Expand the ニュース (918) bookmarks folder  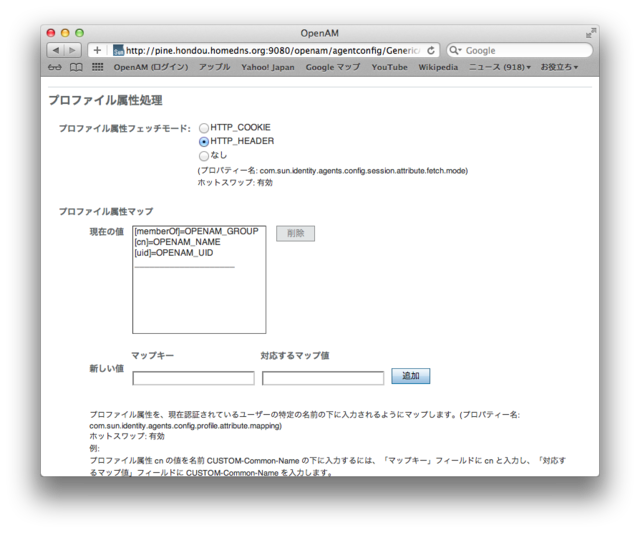click(500, 67)
